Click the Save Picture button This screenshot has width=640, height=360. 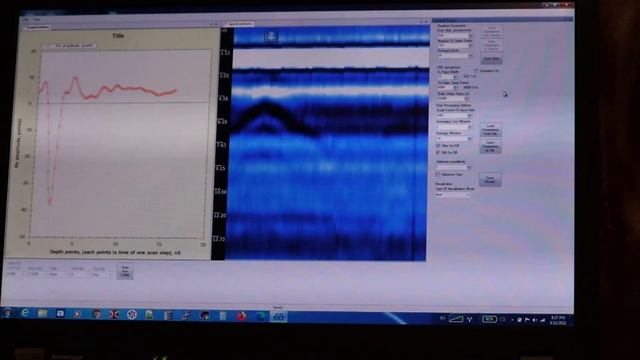tap(490, 180)
